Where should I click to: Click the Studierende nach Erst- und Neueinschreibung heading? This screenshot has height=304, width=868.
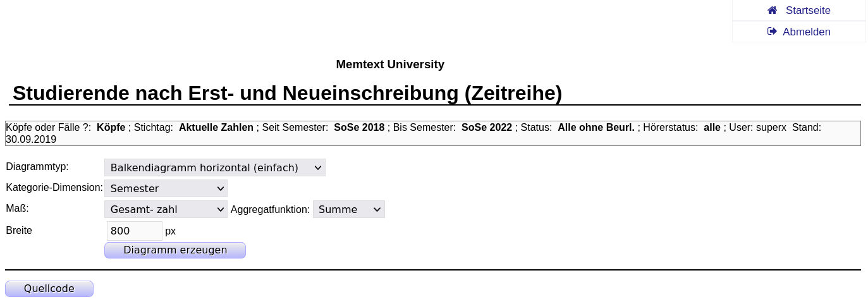coord(287,93)
